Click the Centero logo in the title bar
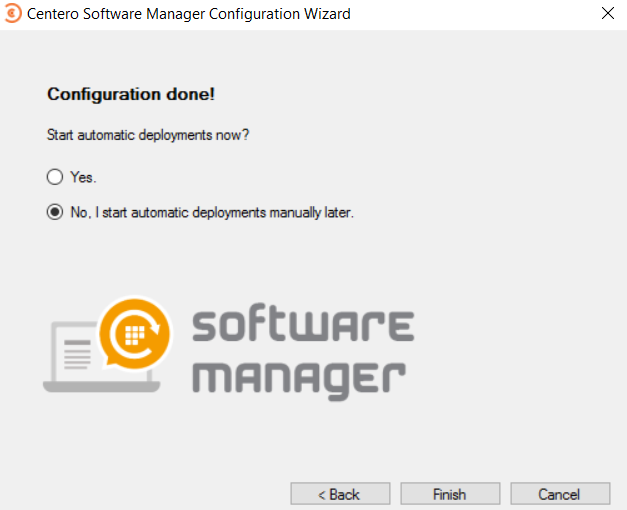The width and height of the screenshot is (627, 510). pos(13,13)
